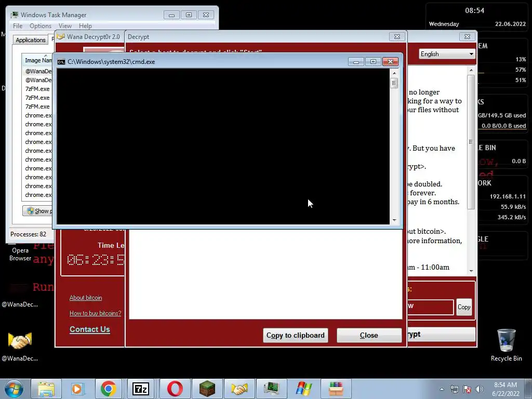Image resolution: width=532 pixels, height=399 pixels.
Task: Click cmd.exe scrollbar up arrow
Action: [394, 73]
